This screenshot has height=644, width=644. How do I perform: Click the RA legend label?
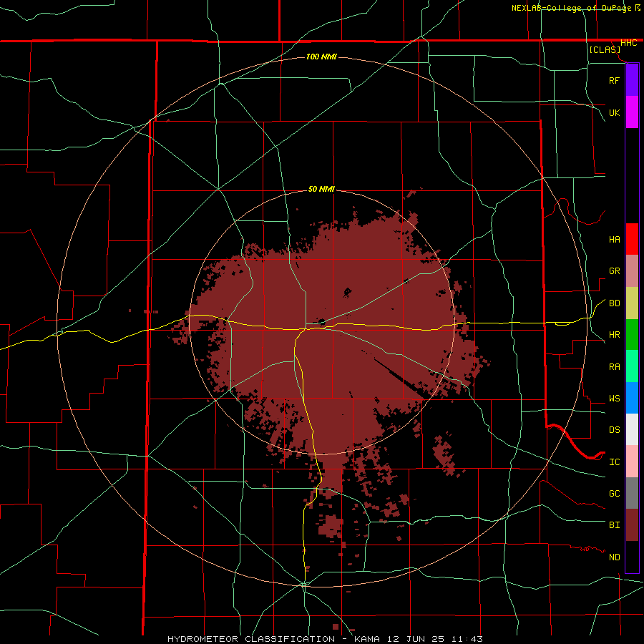tap(614, 367)
